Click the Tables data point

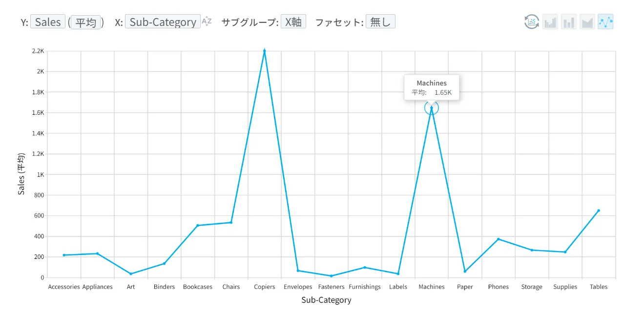click(x=599, y=211)
